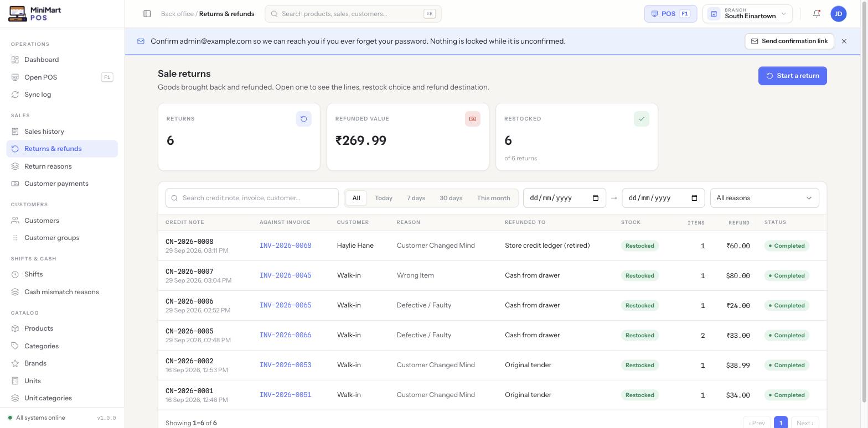Image resolution: width=868 pixels, height=428 pixels.
Task: Select the This month filter
Action: [493, 198]
